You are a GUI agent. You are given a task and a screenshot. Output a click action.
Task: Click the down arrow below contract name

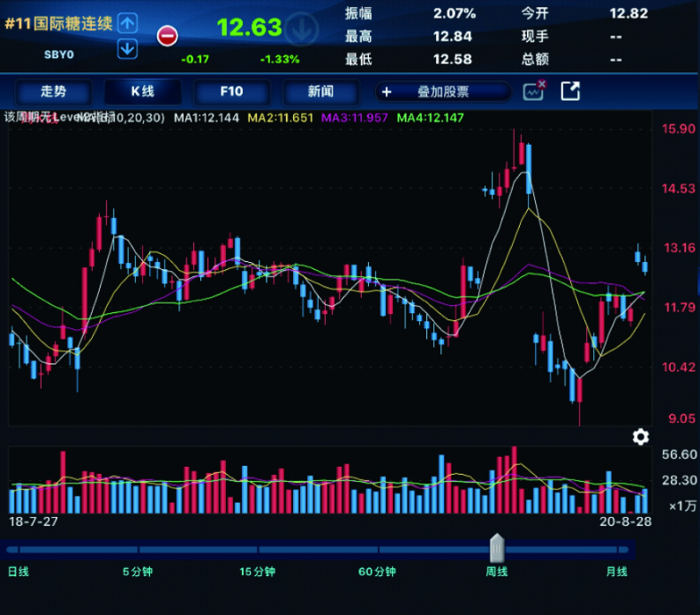pyautogui.click(x=128, y=49)
